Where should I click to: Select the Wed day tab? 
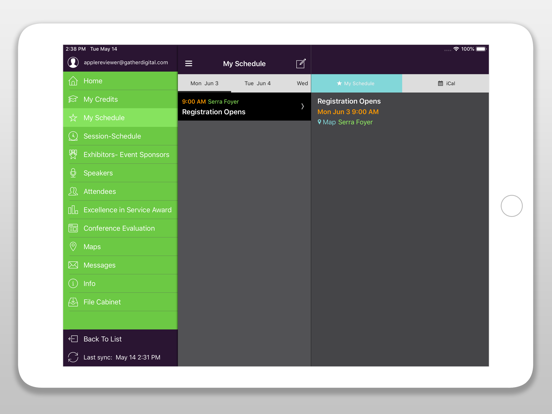302,83
